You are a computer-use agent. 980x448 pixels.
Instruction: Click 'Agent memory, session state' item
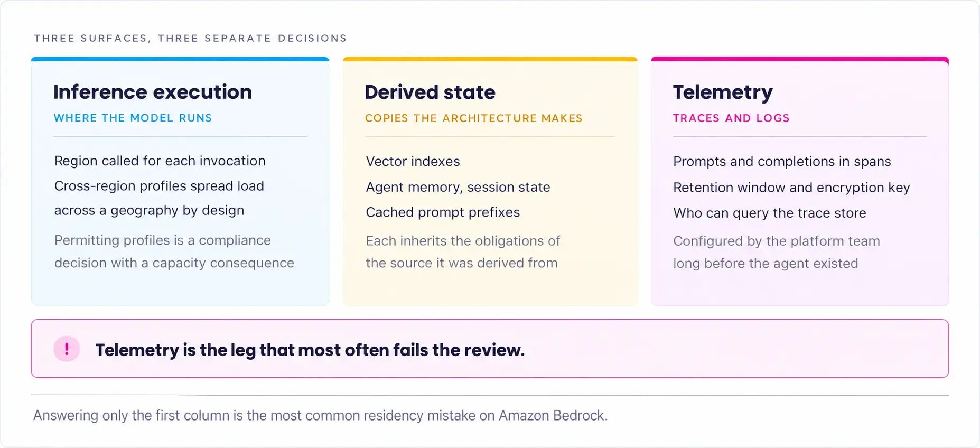point(458,187)
